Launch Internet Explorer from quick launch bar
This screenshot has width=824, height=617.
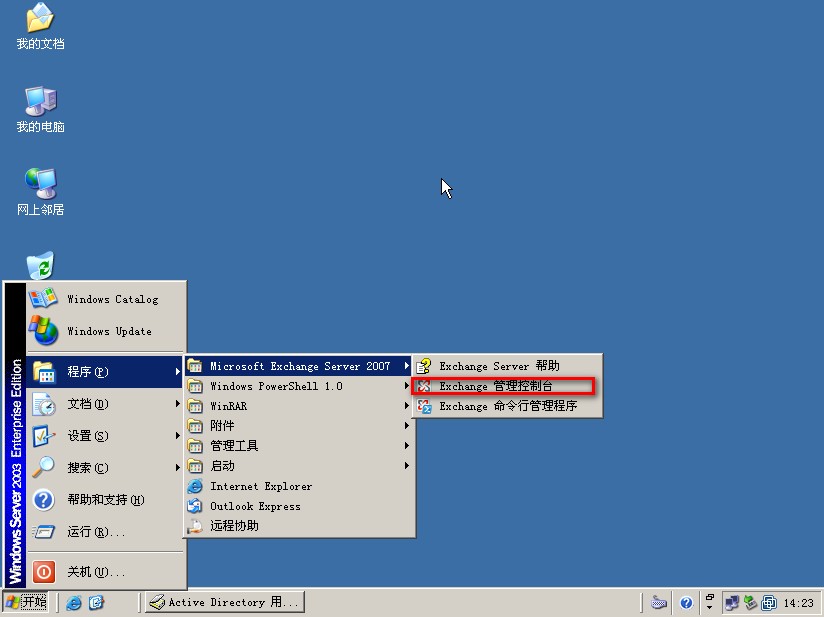pos(74,602)
